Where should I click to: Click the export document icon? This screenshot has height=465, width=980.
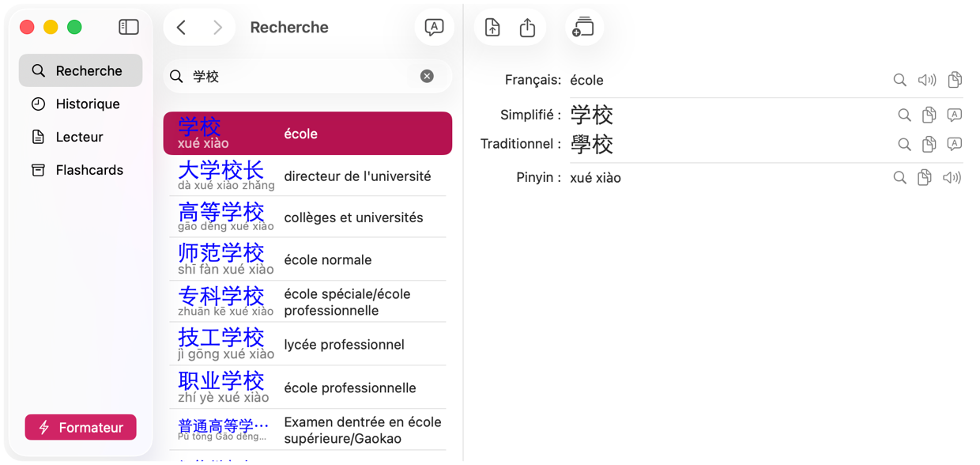click(492, 28)
